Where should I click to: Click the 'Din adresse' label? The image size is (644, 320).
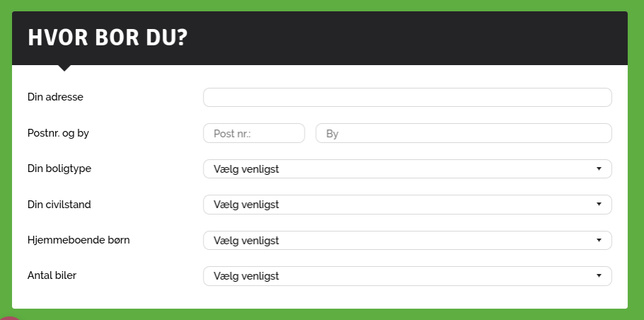[x=55, y=97]
